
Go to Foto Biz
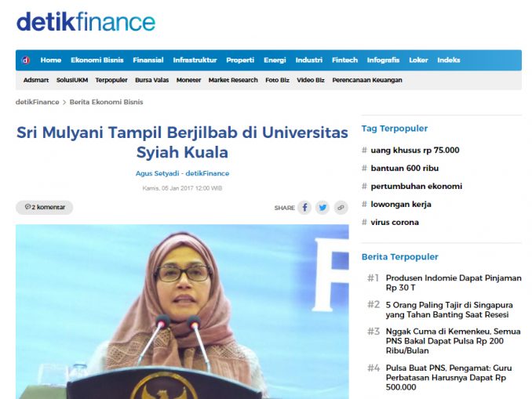pos(277,80)
